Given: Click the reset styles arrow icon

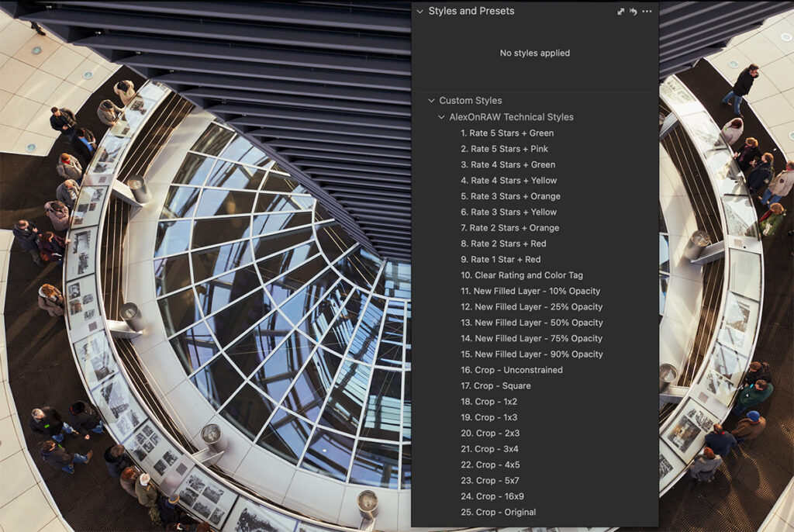Looking at the screenshot, I should click(633, 11).
